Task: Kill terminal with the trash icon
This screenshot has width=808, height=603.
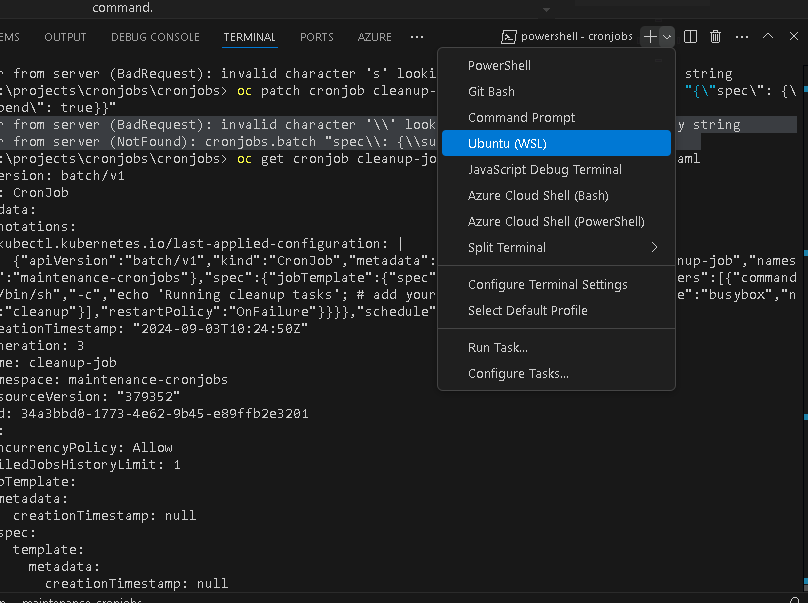Action: tap(715, 37)
